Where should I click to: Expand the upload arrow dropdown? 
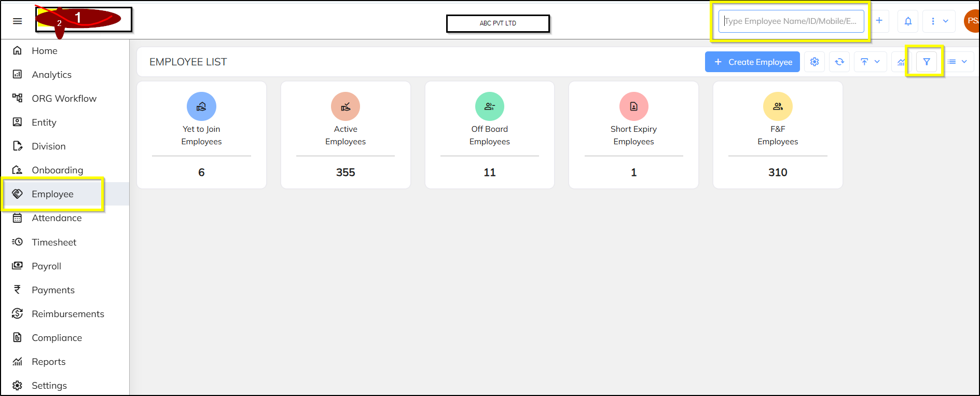871,62
